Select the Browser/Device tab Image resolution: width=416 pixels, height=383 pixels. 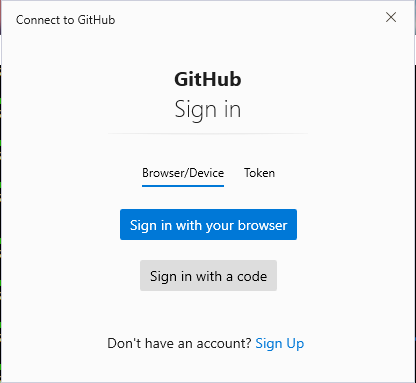click(x=183, y=173)
